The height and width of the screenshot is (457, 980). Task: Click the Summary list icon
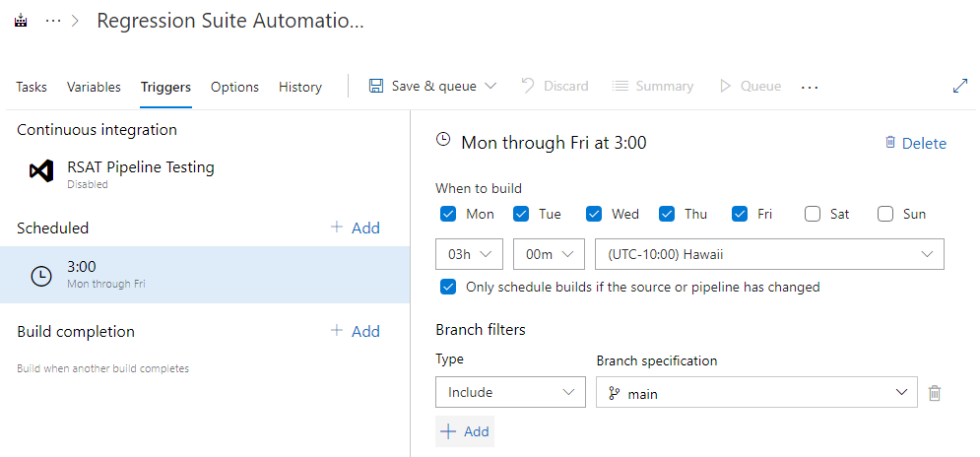[620, 86]
